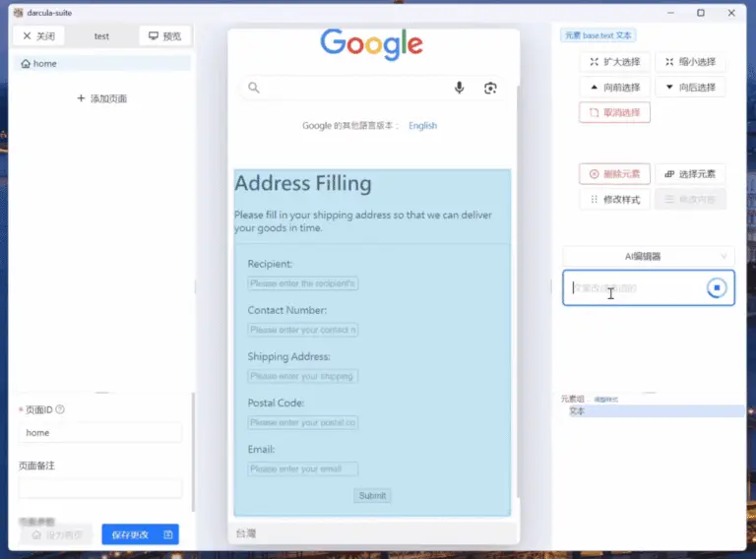
Task: Click the 取消选择 cancel selection button
Action: [614, 112]
